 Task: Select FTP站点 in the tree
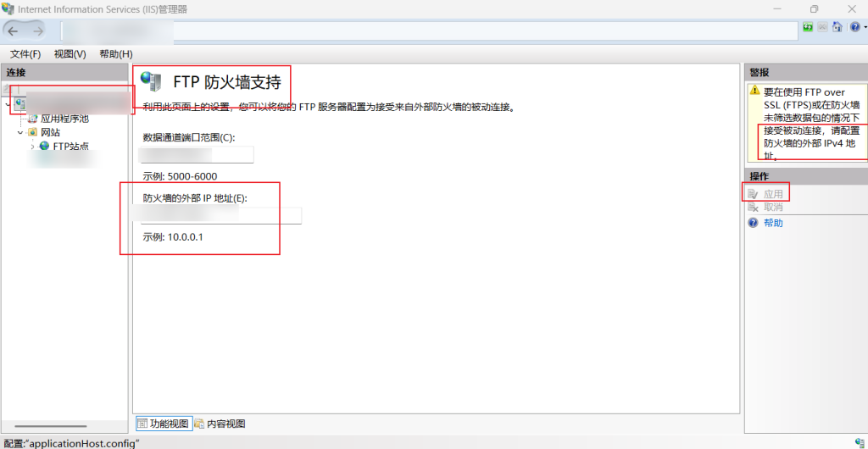pyautogui.click(x=71, y=146)
